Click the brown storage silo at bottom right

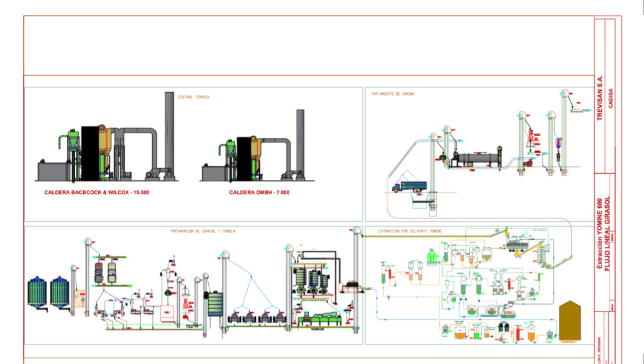tap(570, 321)
